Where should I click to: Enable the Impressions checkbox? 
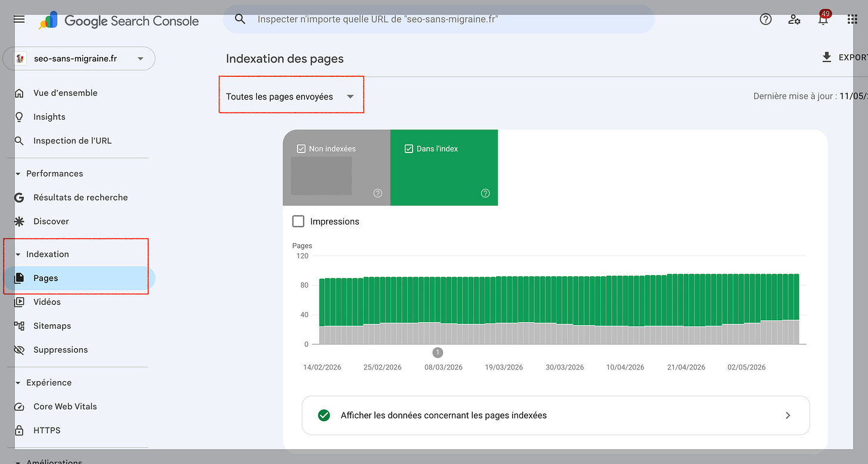(x=298, y=221)
